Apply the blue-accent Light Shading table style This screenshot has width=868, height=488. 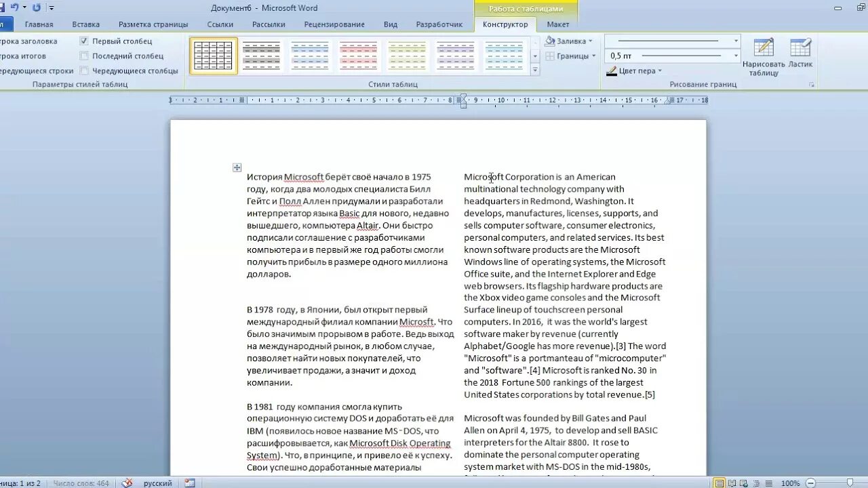(x=309, y=56)
